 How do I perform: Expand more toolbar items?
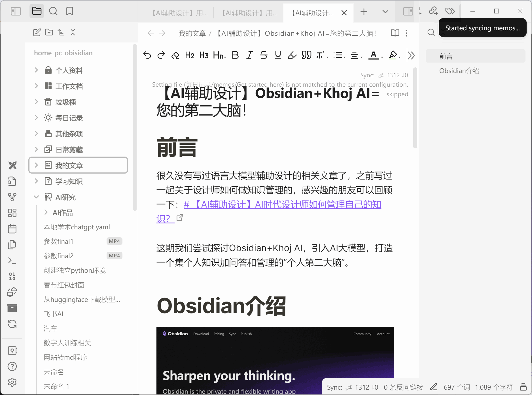point(411,55)
